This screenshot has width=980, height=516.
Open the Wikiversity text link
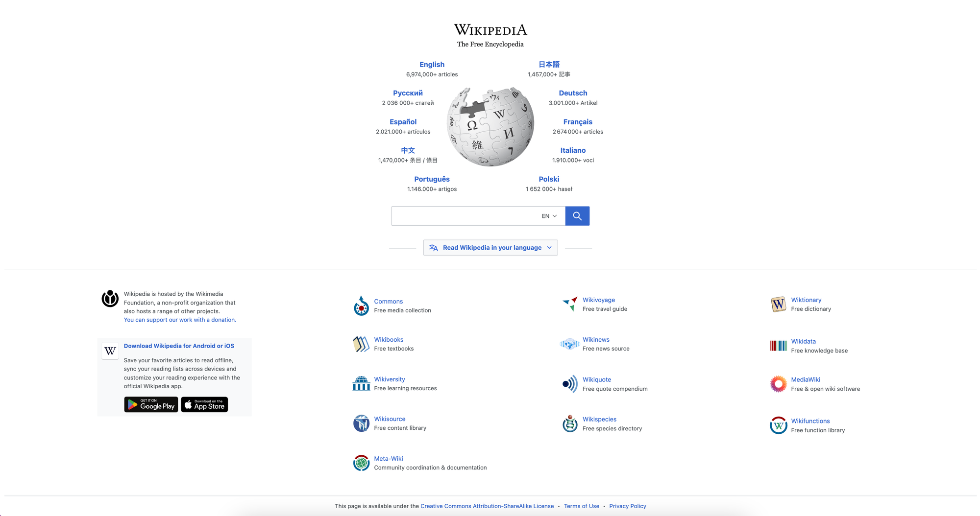390,379
